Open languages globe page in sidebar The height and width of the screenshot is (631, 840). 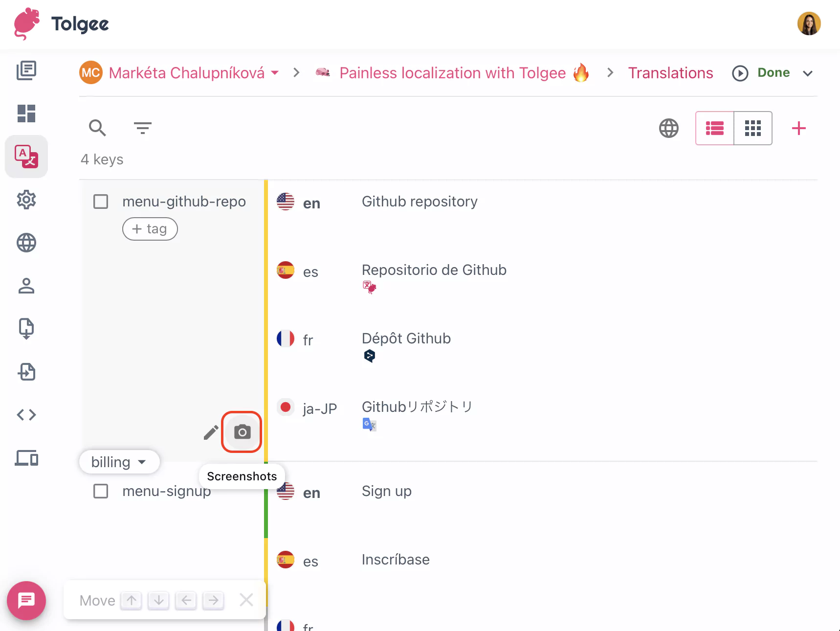tap(26, 243)
